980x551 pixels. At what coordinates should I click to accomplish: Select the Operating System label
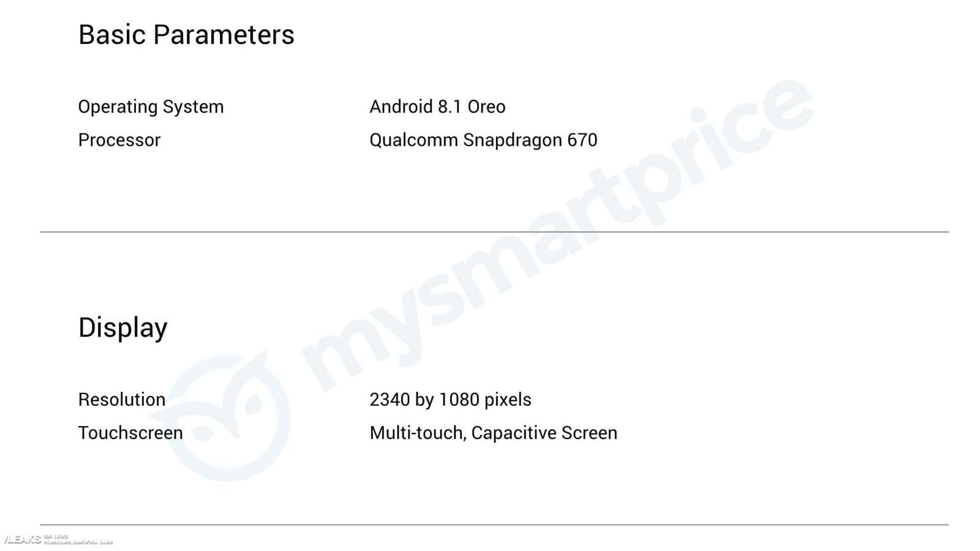(151, 107)
